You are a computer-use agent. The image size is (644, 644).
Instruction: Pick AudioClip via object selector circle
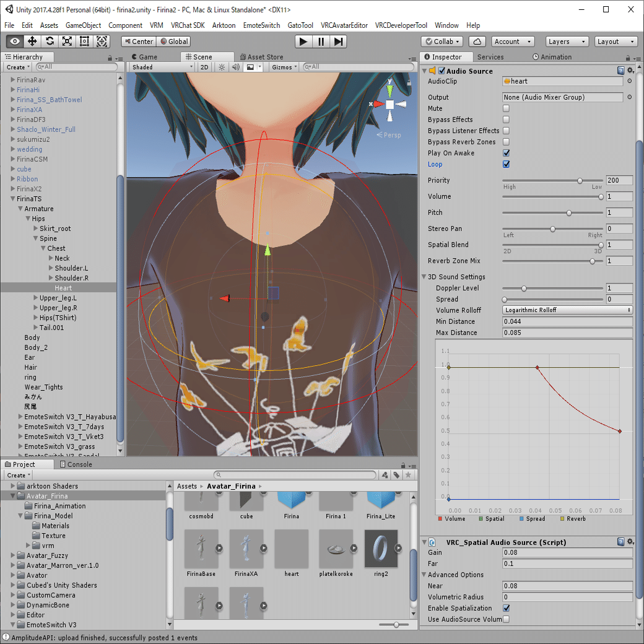coord(629,81)
